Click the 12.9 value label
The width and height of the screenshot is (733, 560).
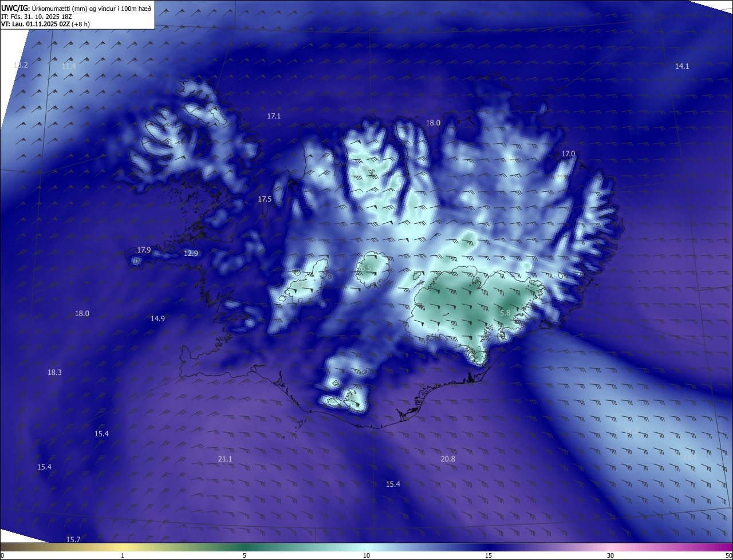pos(191,254)
